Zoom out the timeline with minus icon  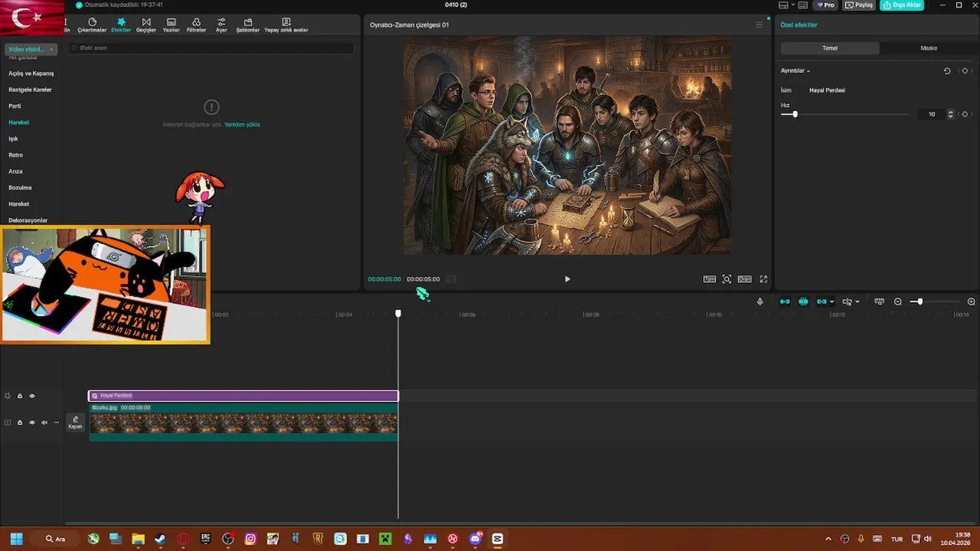[x=898, y=302]
